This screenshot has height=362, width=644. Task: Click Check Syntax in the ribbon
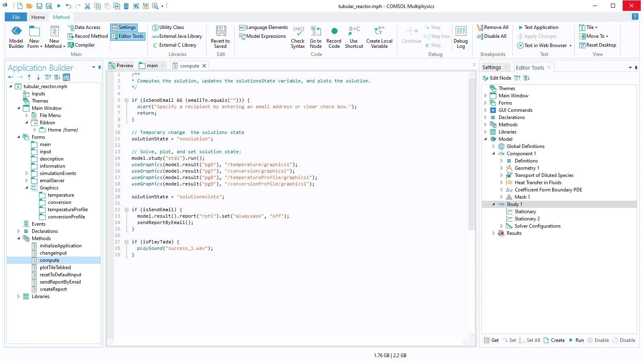tap(298, 37)
